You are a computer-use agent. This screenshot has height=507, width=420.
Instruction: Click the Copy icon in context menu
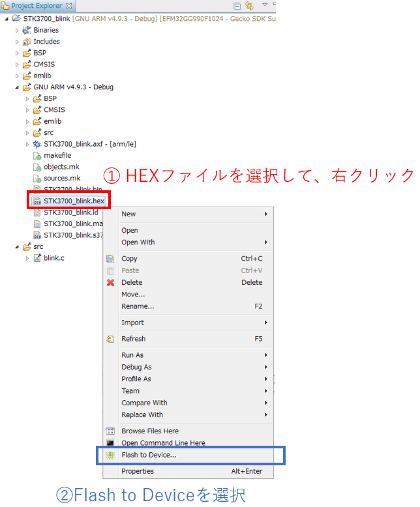pyautogui.click(x=110, y=259)
